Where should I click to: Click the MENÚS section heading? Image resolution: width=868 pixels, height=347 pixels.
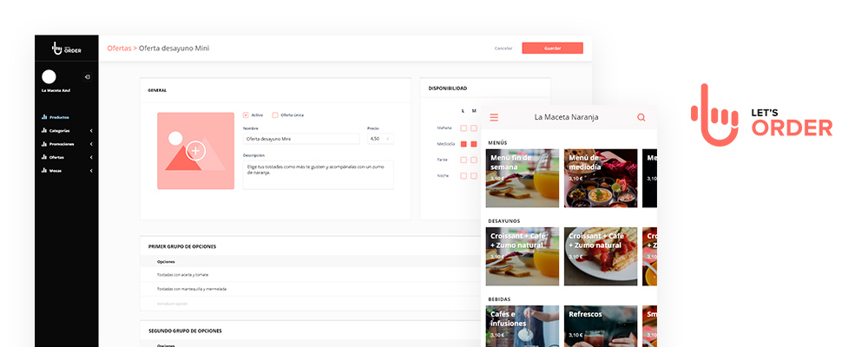497,143
